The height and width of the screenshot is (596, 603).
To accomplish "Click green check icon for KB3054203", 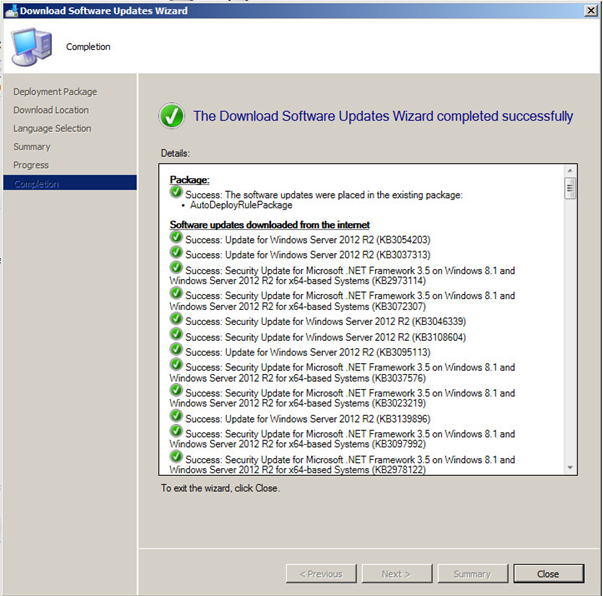I will pos(176,236).
